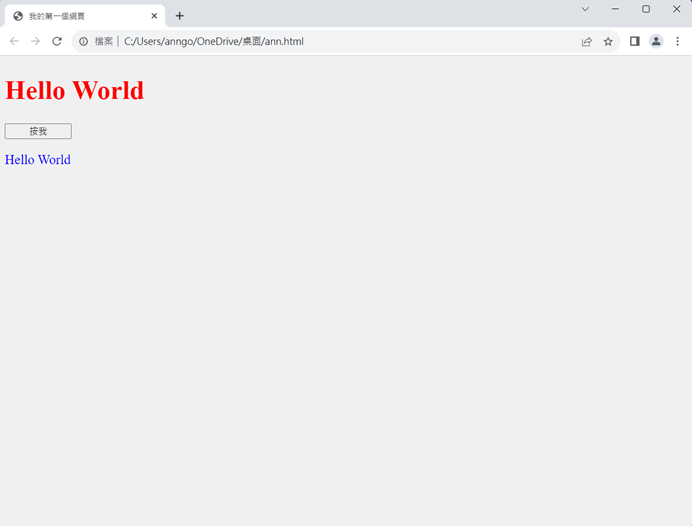The width and height of the screenshot is (692, 526).
Task: Reload the ann.html page
Action: [x=57, y=41]
